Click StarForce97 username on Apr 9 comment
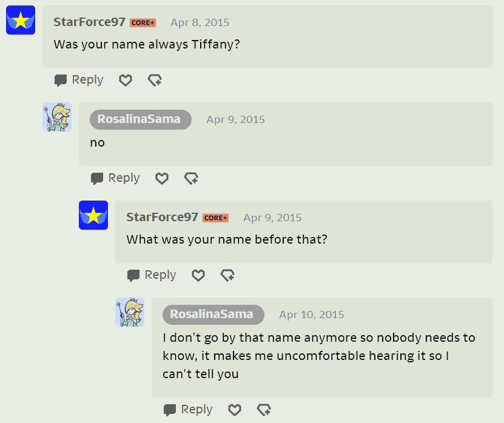The height and width of the screenshot is (423, 504). click(x=162, y=217)
